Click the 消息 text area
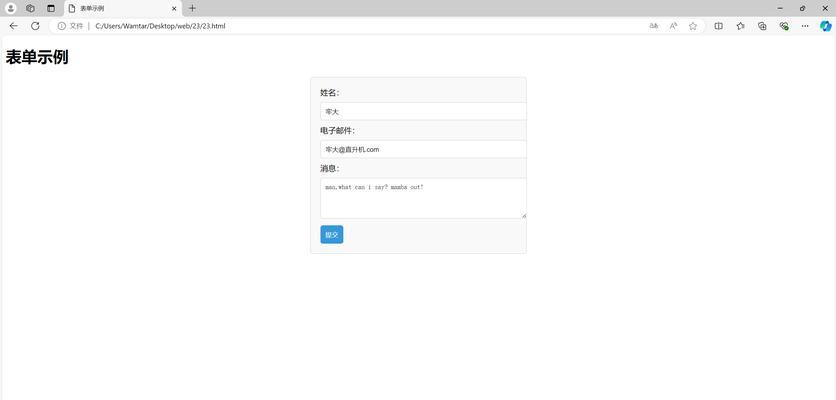The image size is (836, 400). click(423, 198)
